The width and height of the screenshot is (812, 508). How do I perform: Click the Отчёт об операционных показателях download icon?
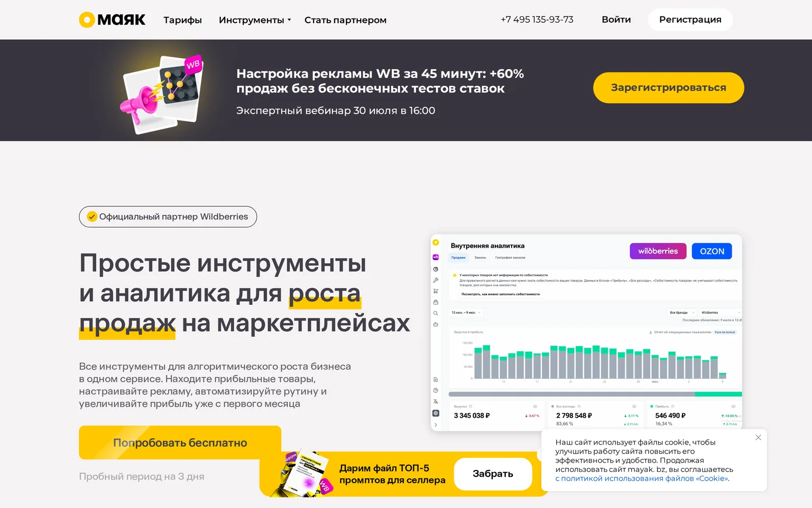pos(651,332)
